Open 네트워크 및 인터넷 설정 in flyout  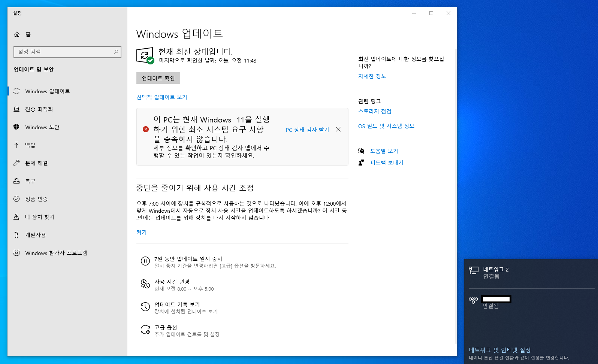point(500,350)
